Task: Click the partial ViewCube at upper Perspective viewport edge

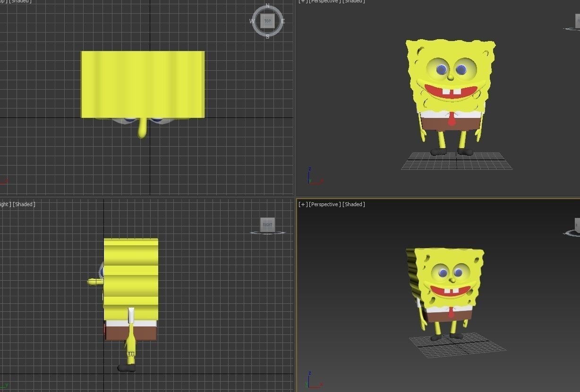Action: [x=576, y=21]
